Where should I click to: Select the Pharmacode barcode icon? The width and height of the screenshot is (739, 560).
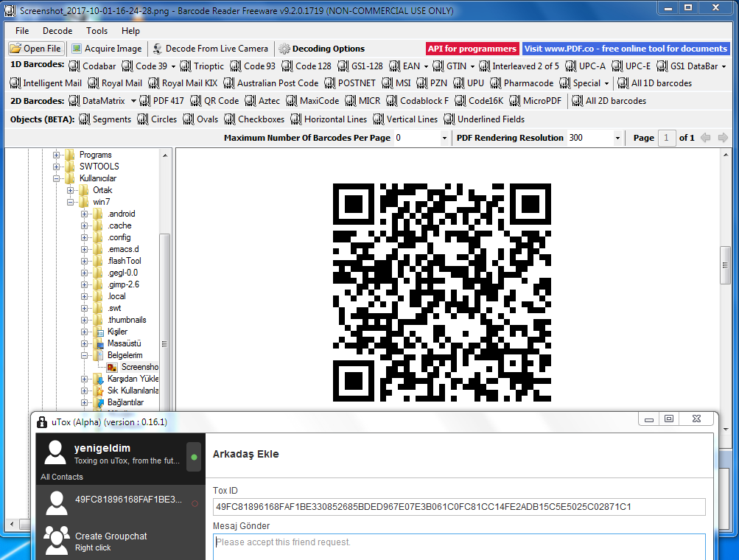click(496, 83)
